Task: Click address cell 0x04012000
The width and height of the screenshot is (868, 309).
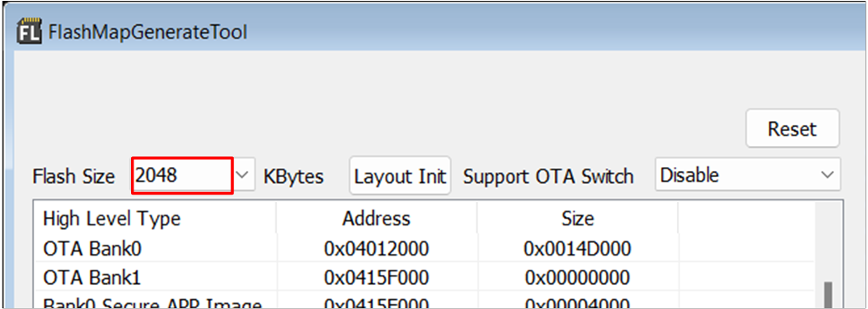Action: 376,249
